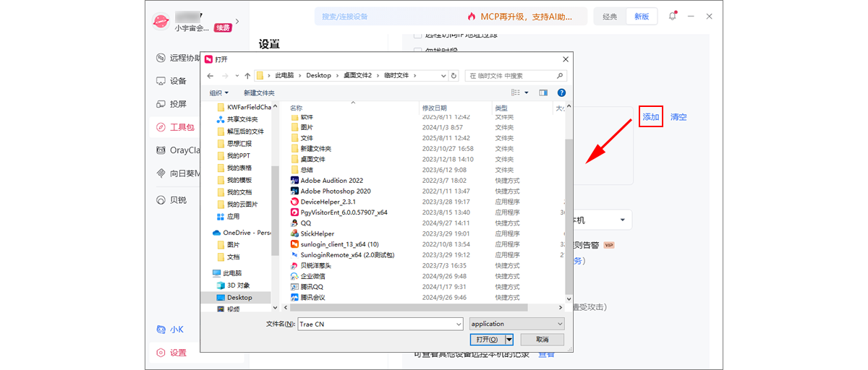Screen dimensions: 868x370
Task: Open the 组织 menu
Action: pos(218,92)
